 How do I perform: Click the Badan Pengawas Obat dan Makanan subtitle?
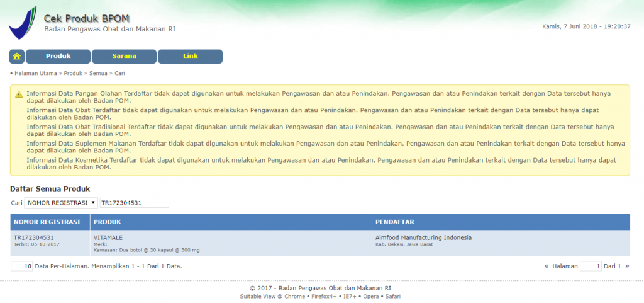[x=109, y=30]
